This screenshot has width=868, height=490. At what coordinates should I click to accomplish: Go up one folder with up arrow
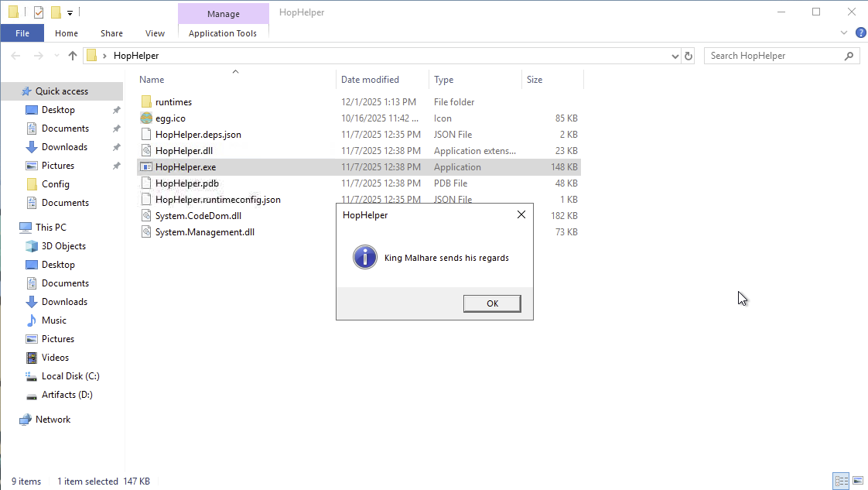coord(73,56)
